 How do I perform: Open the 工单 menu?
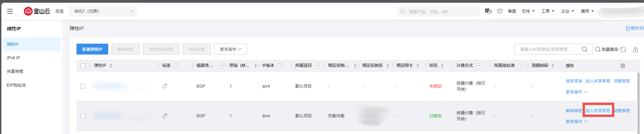click(x=548, y=11)
